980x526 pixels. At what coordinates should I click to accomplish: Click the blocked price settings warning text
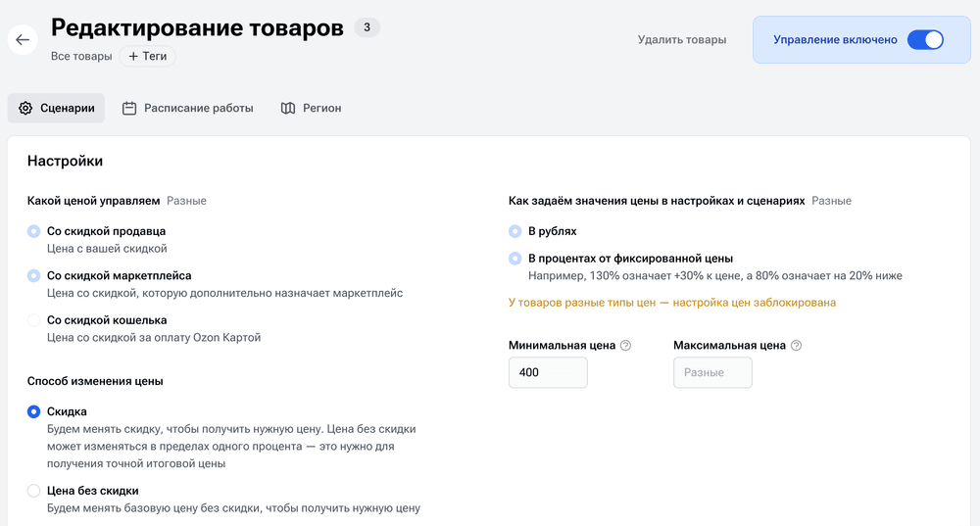click(672, 303)
